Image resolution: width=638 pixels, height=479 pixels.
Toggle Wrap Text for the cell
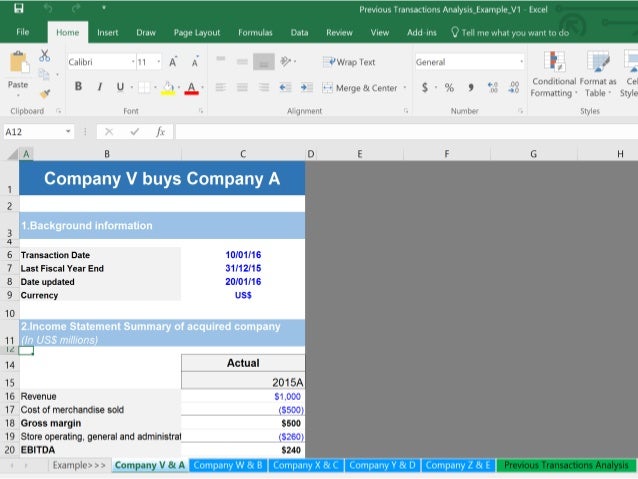[350, 62]
